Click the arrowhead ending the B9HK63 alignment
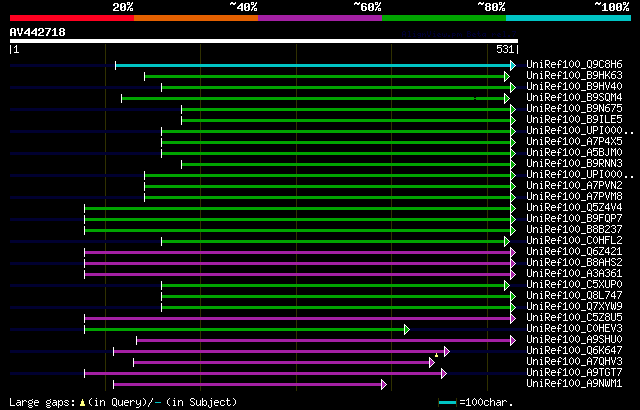This screenshot has height=410, width=640. [507, 76]
